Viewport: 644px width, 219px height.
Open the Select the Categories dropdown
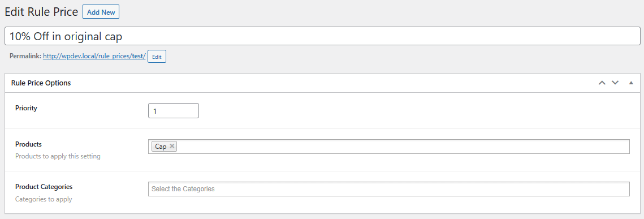click(388, 189)
